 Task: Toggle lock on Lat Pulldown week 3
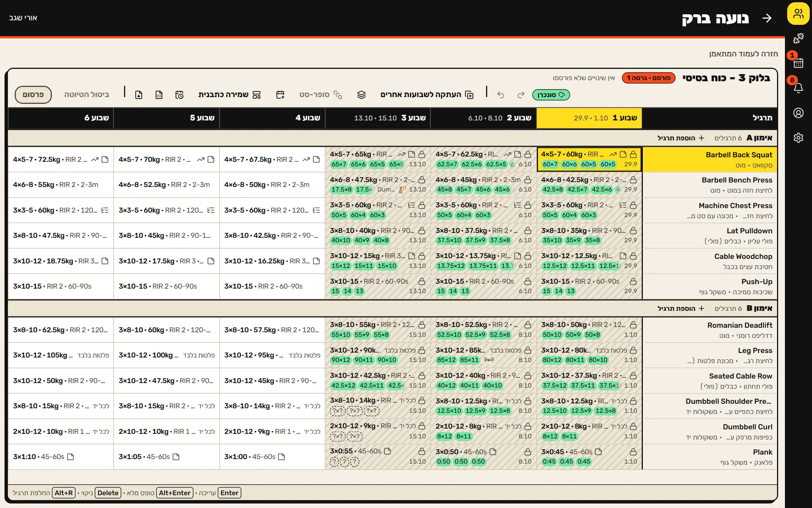pos(422,231)
